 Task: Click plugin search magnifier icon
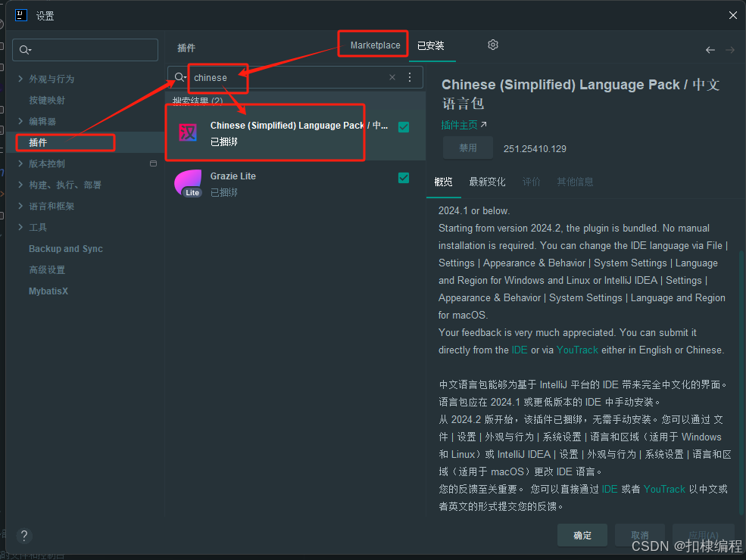pos(179,77)
